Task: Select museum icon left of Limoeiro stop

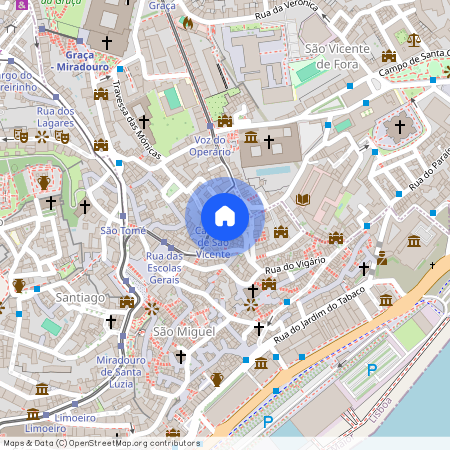Action: point(33,414)
